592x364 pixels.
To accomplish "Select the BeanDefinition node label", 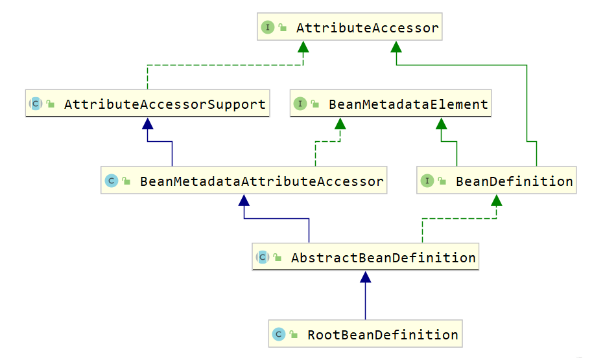I will pos(514,181).
